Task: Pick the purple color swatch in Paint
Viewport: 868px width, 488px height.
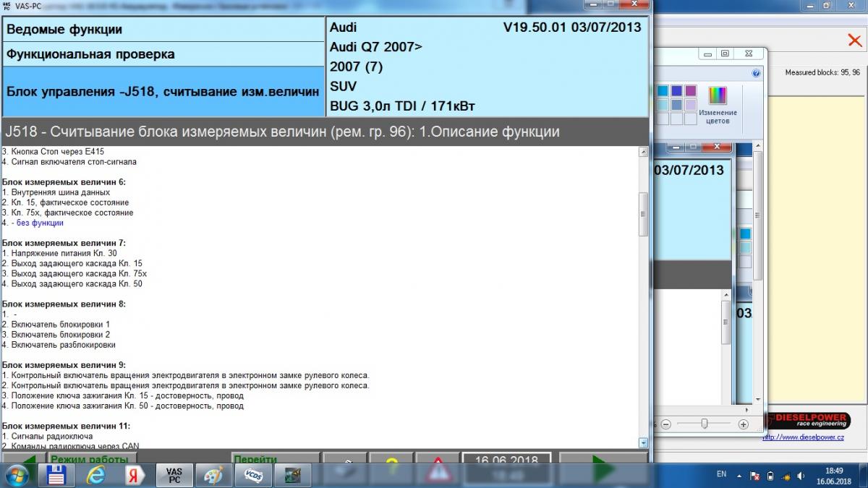Action: (690, 91)
